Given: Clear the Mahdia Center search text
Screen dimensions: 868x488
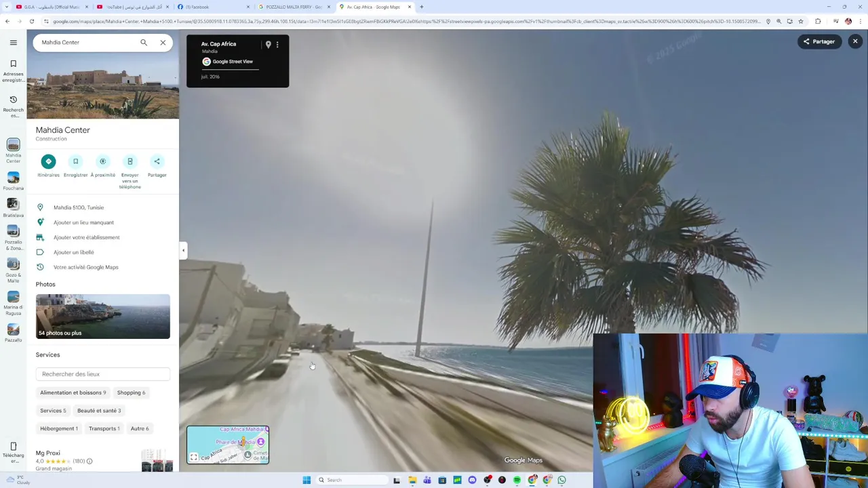Looking at the screenshot, I should (163, 42).
